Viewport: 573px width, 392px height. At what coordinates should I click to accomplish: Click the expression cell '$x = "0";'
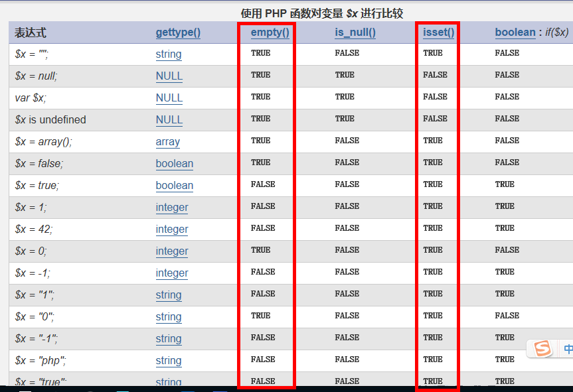[x=35, y=317]
